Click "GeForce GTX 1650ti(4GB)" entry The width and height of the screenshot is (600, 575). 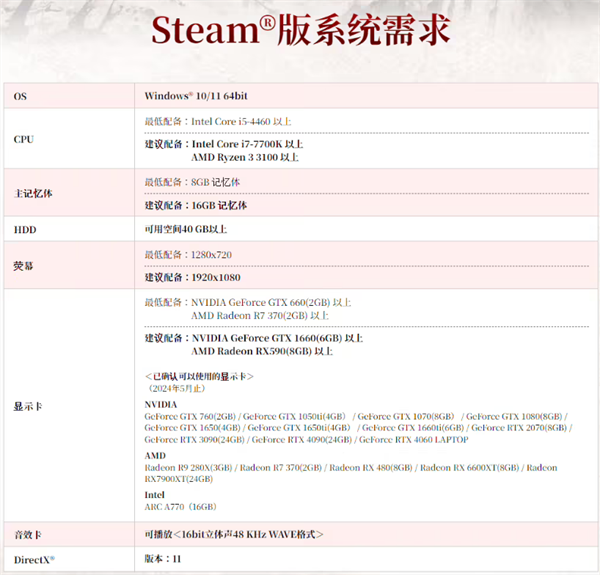tap(299, 428)
